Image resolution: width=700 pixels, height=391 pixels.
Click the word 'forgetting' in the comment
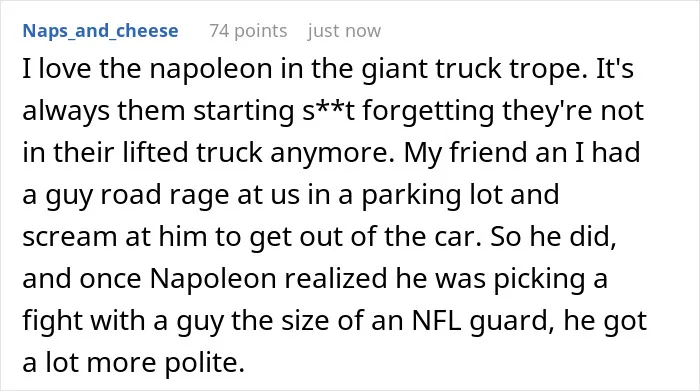click(428, 110)
